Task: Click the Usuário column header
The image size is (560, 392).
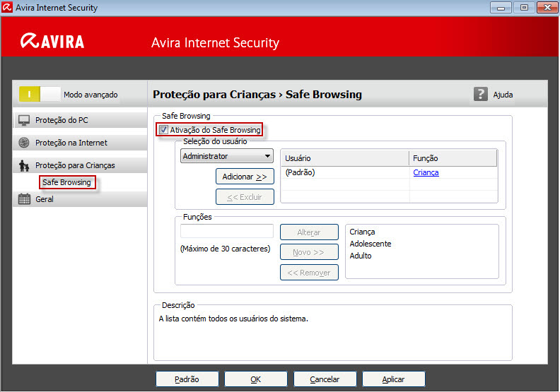Action: tap(345, 158)
